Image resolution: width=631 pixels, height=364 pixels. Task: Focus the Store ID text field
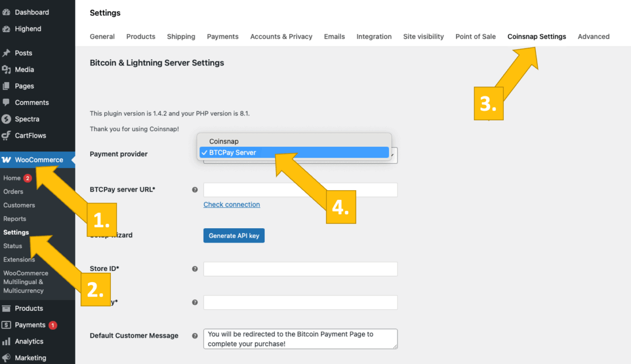pos(300,269)
